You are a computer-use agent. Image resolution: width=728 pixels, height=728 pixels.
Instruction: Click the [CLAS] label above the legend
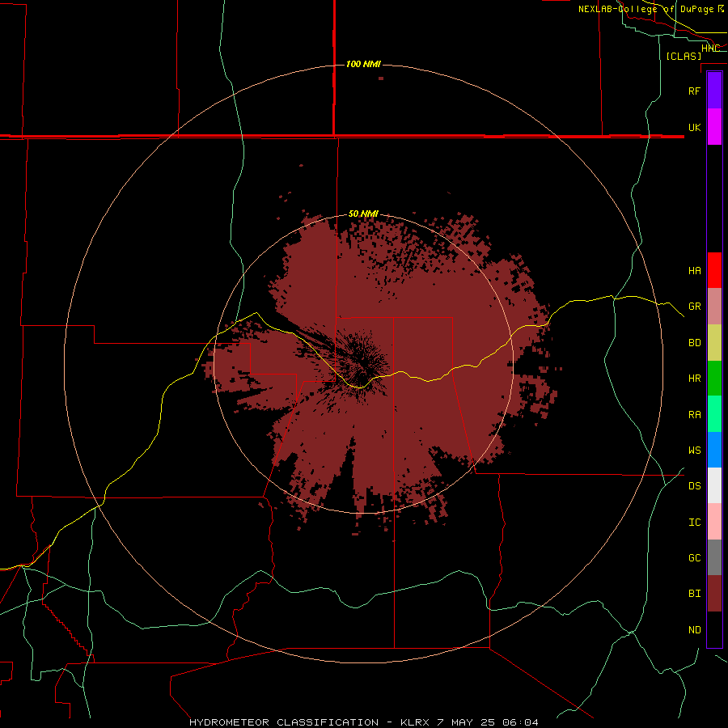coord(684,56)
